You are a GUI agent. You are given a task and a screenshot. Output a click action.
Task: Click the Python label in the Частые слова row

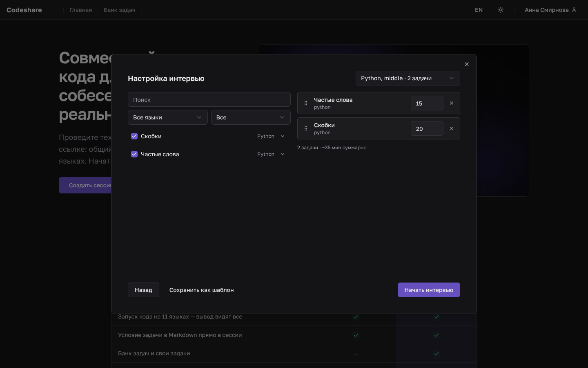[266, 154]
